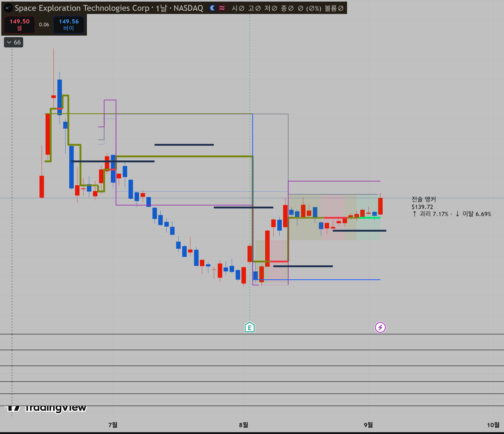
Task: Click the 전술 앵커 $139.72 label
Action: tap(424, 203)
